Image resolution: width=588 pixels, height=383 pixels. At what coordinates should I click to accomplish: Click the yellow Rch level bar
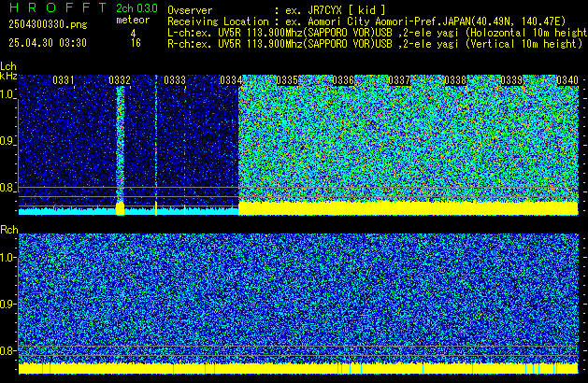click(x=298, y=368)
